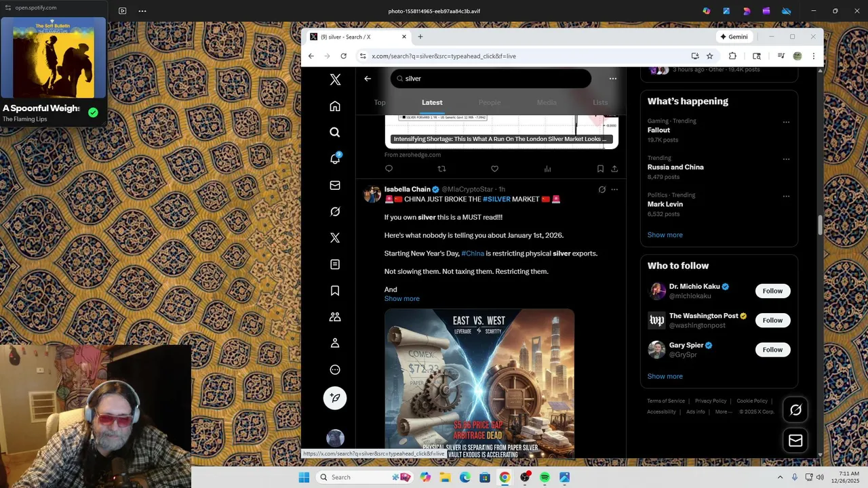Open the #SILVER hashtag link
The width and height of the screenshot is (868, 488).
pos(496,199)
